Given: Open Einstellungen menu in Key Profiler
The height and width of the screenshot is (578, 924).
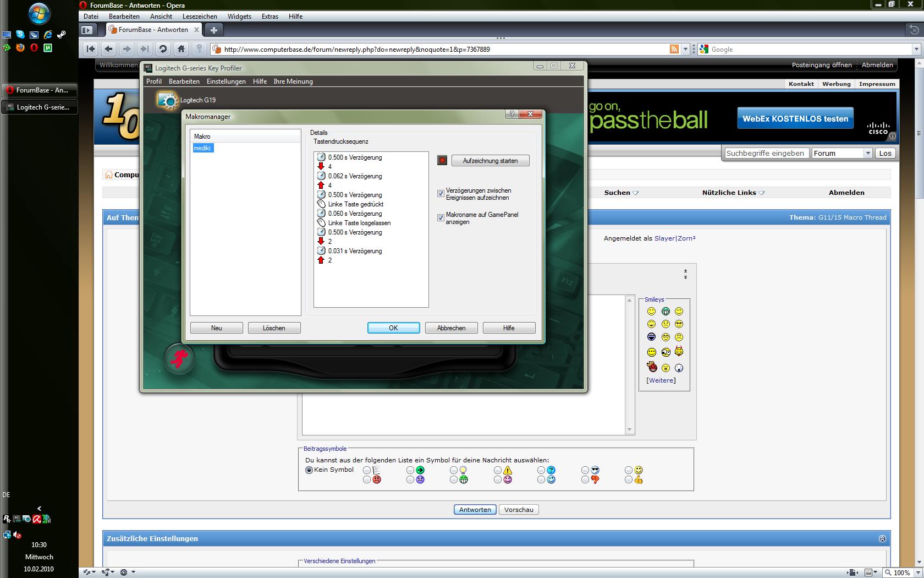Looking at the screenshot, I should click(x=226, y=81).
